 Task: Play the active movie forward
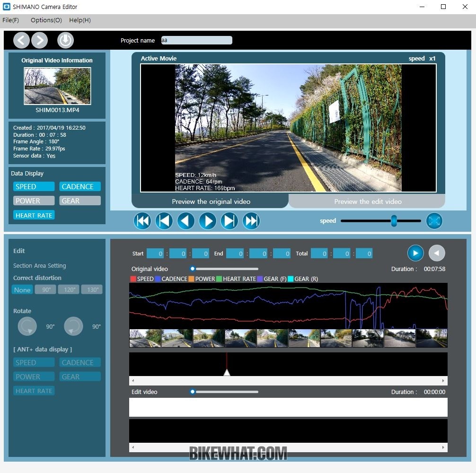(x=208, y=221)
